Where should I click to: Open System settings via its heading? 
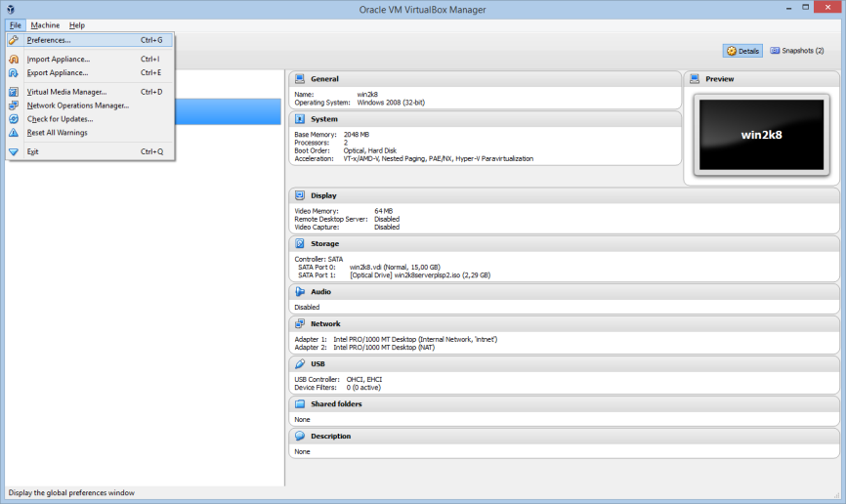point(324,119)
